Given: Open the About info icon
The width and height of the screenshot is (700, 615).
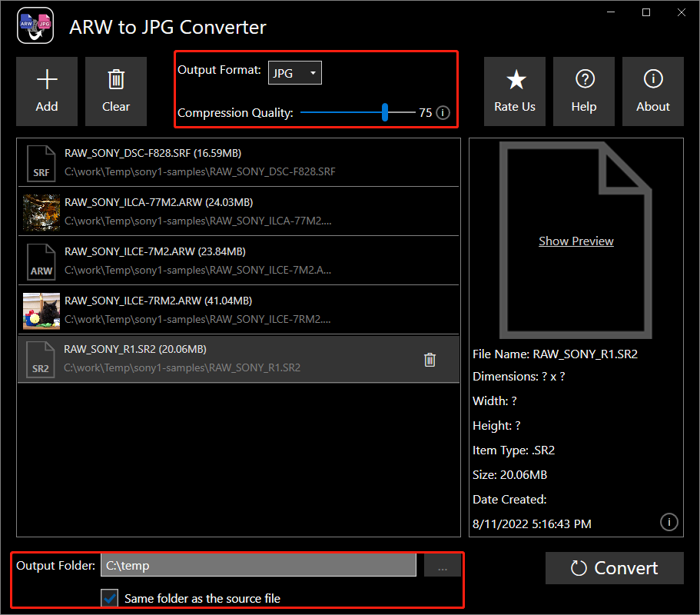Looking at the screenshot, I should point(653,79).
